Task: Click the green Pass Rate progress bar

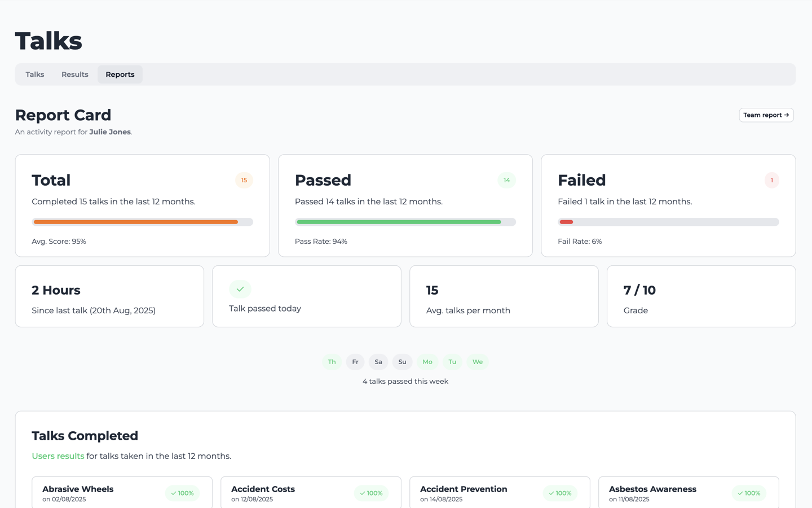Action: (399, 222)
